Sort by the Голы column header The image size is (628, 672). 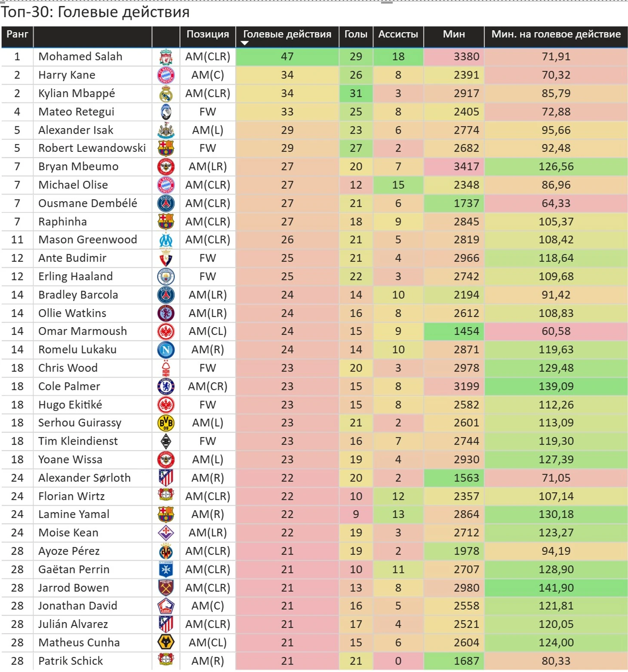point(356,34)
